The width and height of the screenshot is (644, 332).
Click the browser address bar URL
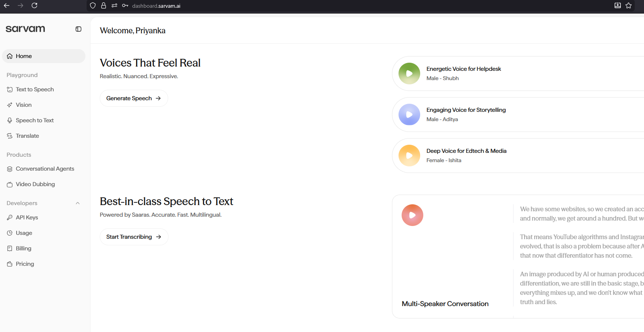point(156,6)
